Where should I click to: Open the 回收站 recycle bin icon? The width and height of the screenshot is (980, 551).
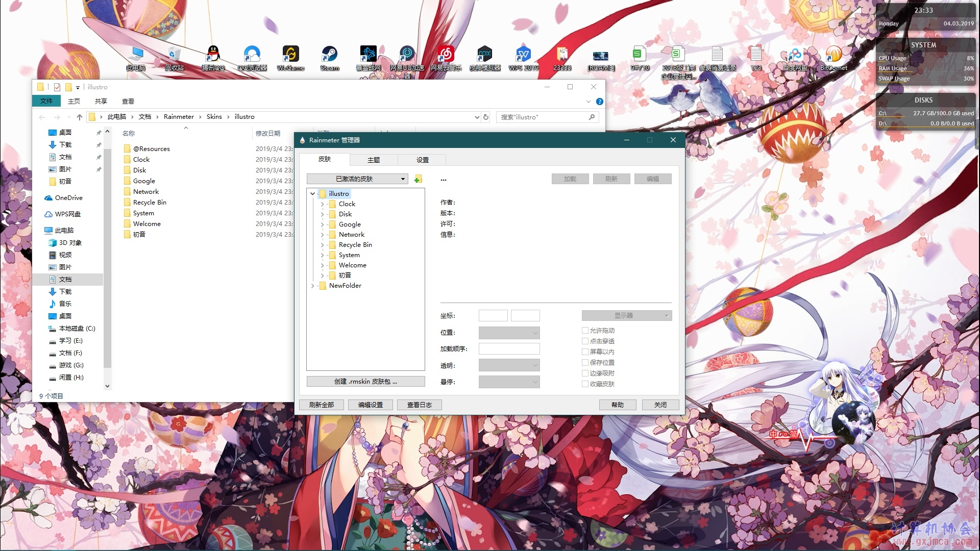175,58
